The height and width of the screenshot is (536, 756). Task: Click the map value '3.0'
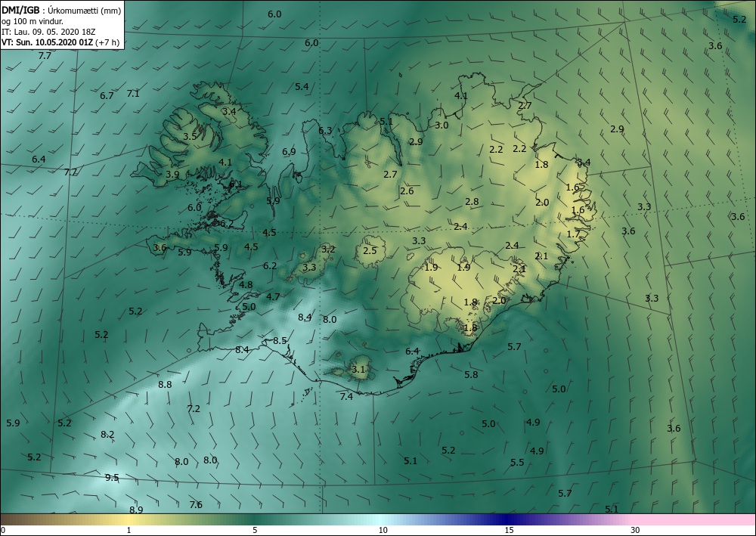(x=442, y=125)
